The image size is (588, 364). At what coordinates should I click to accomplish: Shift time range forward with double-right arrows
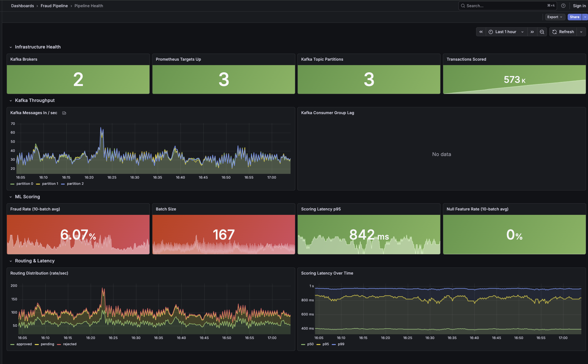(x=532, y=32)
